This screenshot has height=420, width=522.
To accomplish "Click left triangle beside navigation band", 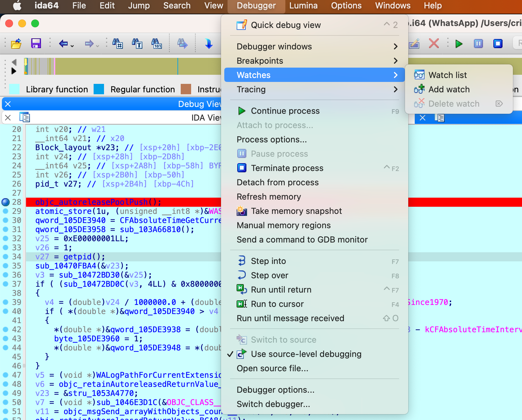I will pos(14,62).
